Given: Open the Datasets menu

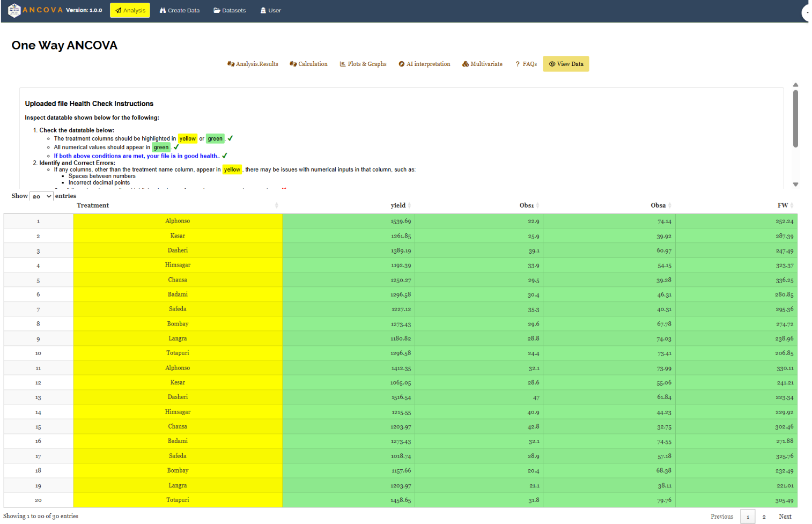Looking at the screenshot, I should (230, 10).
